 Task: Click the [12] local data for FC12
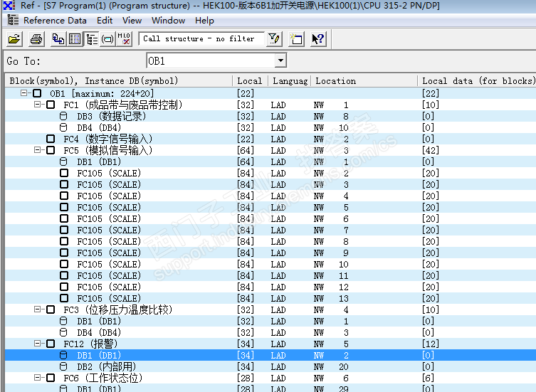[x=431, y=344]
